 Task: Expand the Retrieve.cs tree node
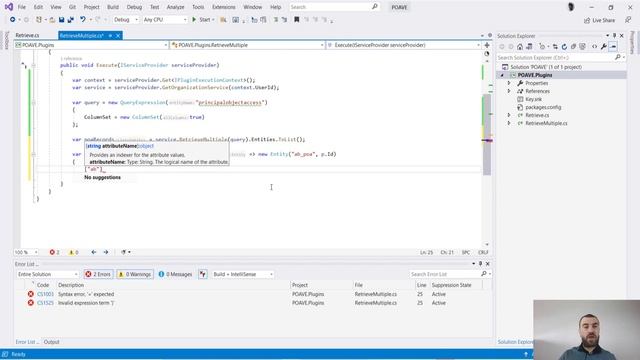tap(509, 115)
